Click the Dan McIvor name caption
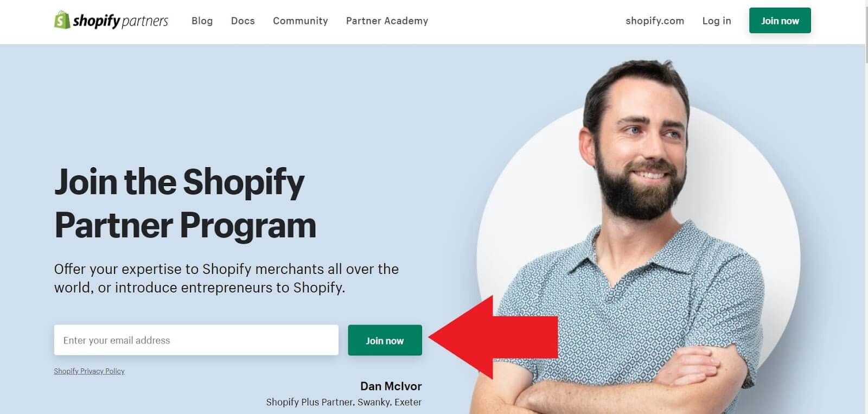Viewport: 868px width, 414px height. point(391,386)
